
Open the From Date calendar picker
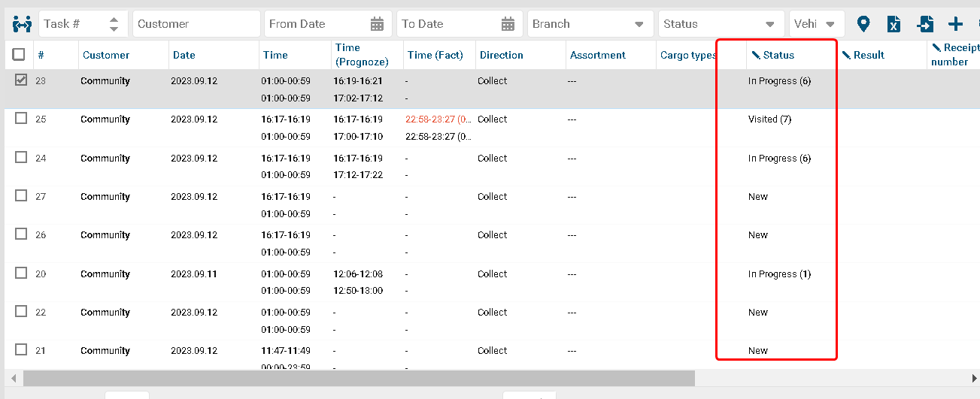click(x=378, y=24)
